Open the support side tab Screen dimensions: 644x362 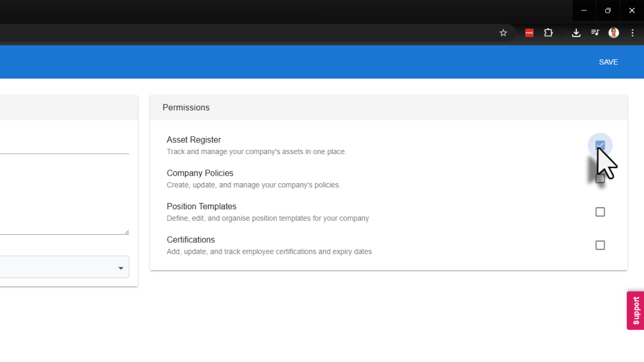point(635,310)
